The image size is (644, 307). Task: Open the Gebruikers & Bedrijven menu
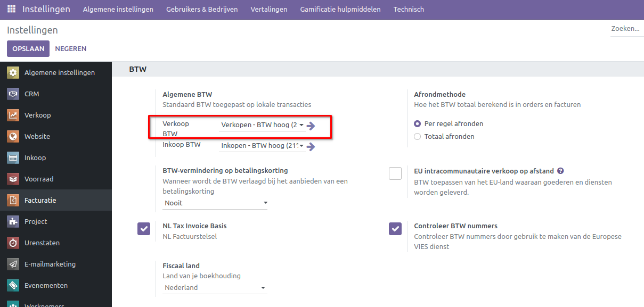pos(202,10)
